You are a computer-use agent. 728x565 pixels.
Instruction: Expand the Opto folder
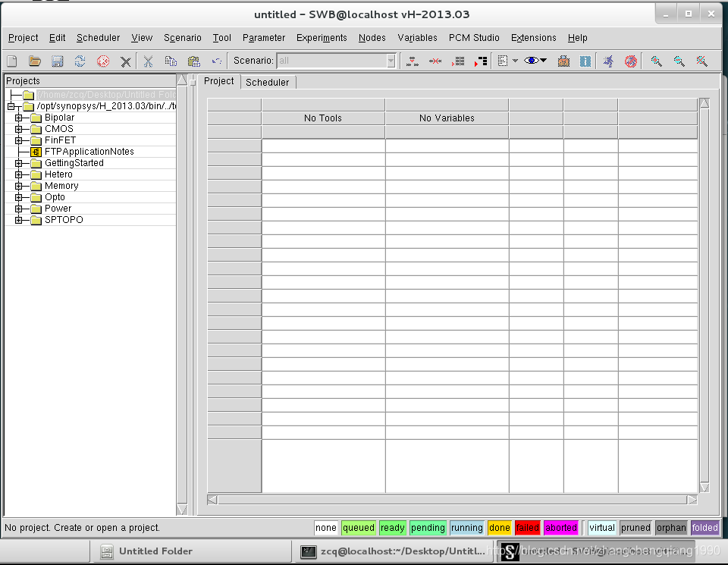tap(18, 197)
